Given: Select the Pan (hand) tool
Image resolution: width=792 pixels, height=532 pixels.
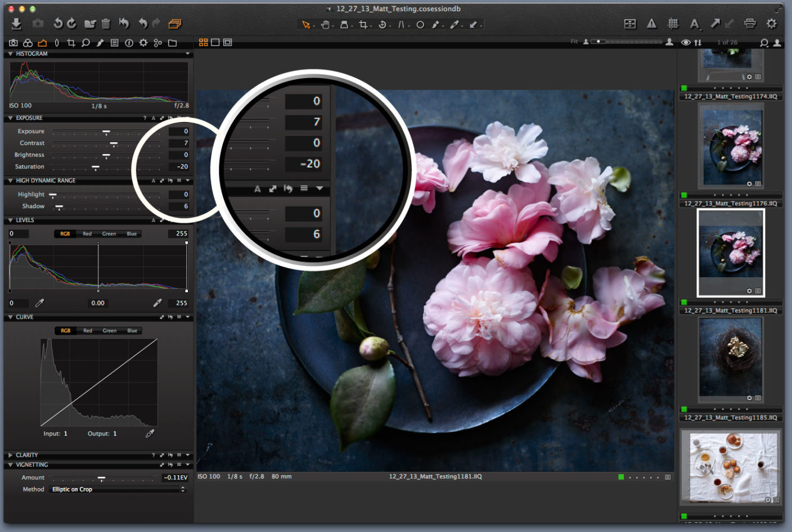Looking at the screenshot, I should coord(326,24).
